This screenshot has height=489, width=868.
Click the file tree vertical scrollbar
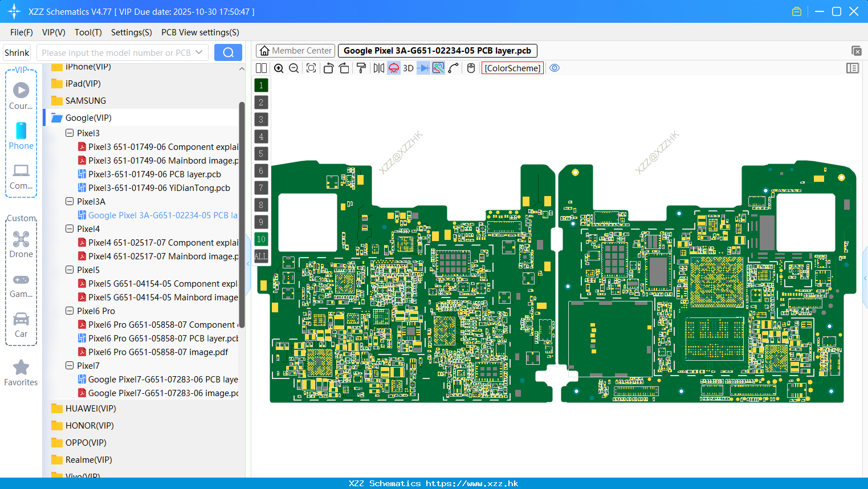(242, 214)
